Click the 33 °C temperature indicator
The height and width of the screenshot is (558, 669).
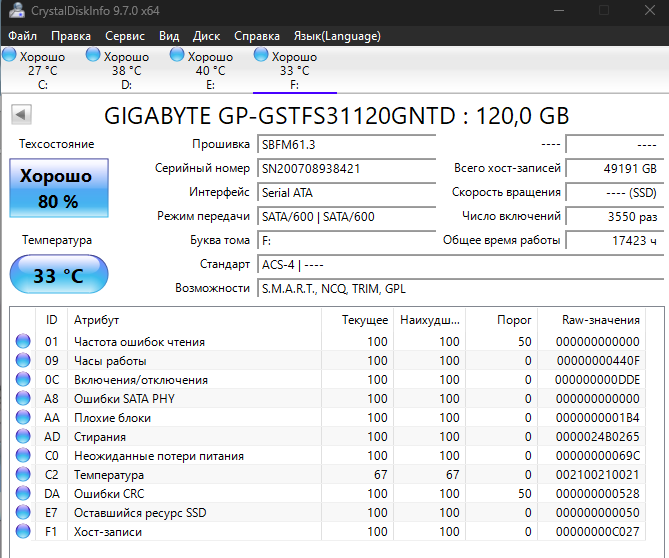point(59,274)
